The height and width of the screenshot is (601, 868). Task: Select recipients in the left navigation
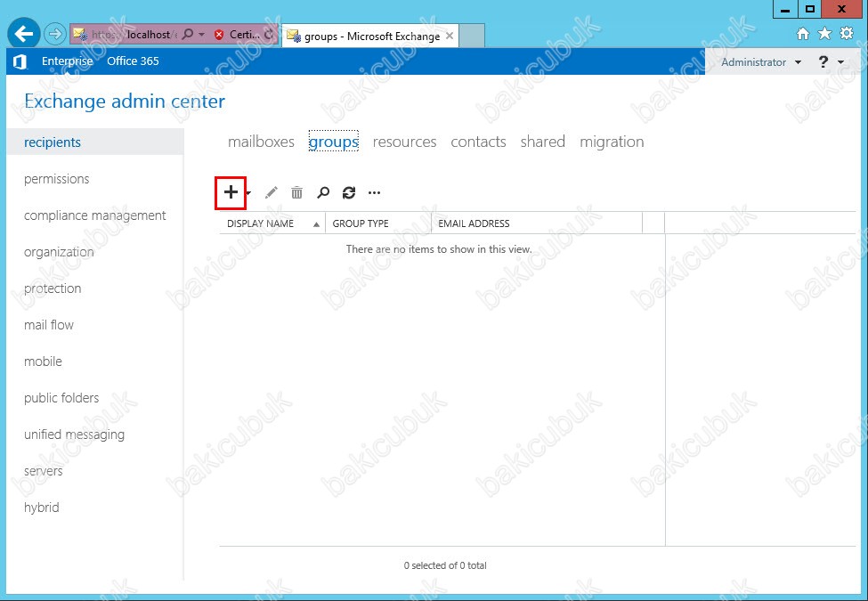point(95,142)
